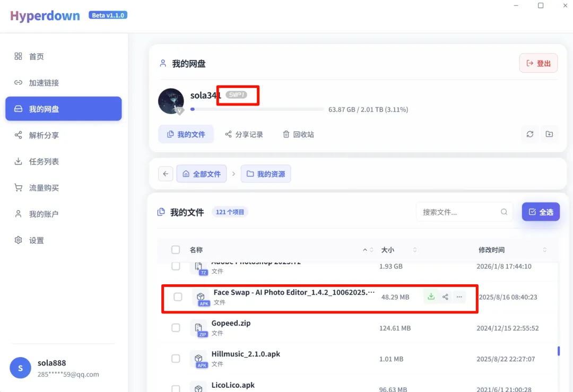573x392 pixels.
Task: Click the 285*****59@qq.com email text
Action: coord(68,374)
